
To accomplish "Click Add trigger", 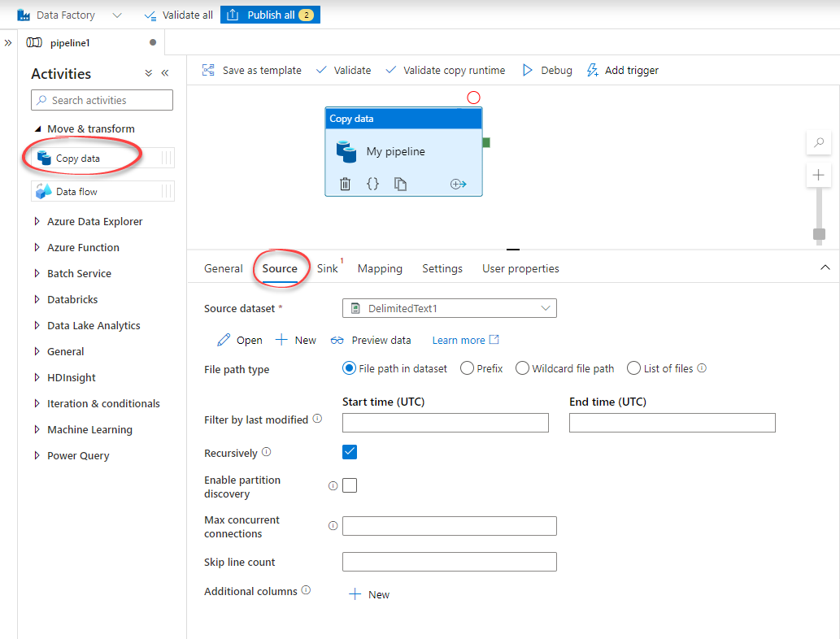I will tap(623, 70).
